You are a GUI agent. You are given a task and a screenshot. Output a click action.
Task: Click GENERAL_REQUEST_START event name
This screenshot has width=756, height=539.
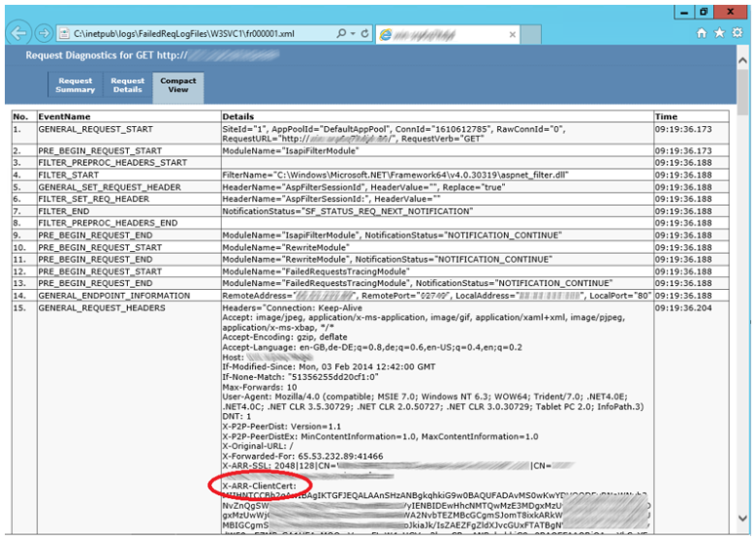pyautogui.click(x=96, y=129)
